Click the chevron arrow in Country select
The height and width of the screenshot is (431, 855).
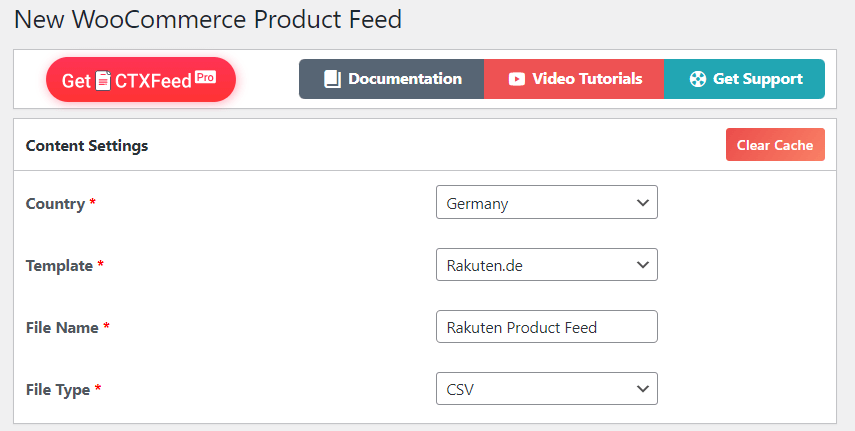click(x=643, y=203)
